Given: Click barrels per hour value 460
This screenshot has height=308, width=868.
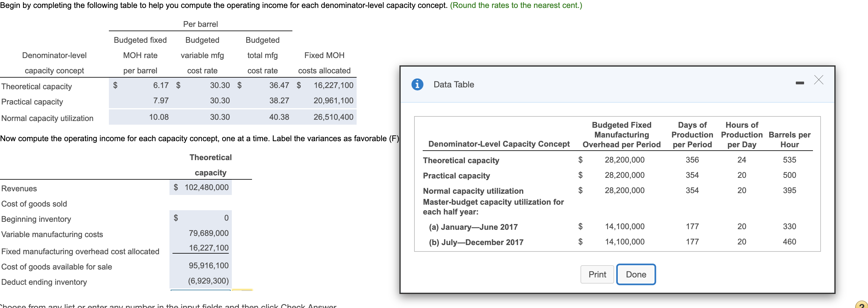Looking at the screenshot, I should click(x=789, y=242).
